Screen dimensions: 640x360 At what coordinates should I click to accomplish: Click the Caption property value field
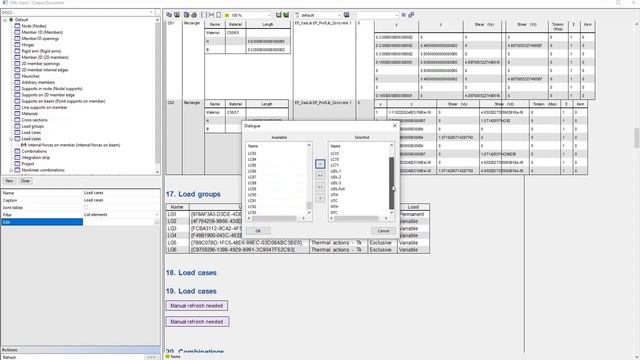121,200
